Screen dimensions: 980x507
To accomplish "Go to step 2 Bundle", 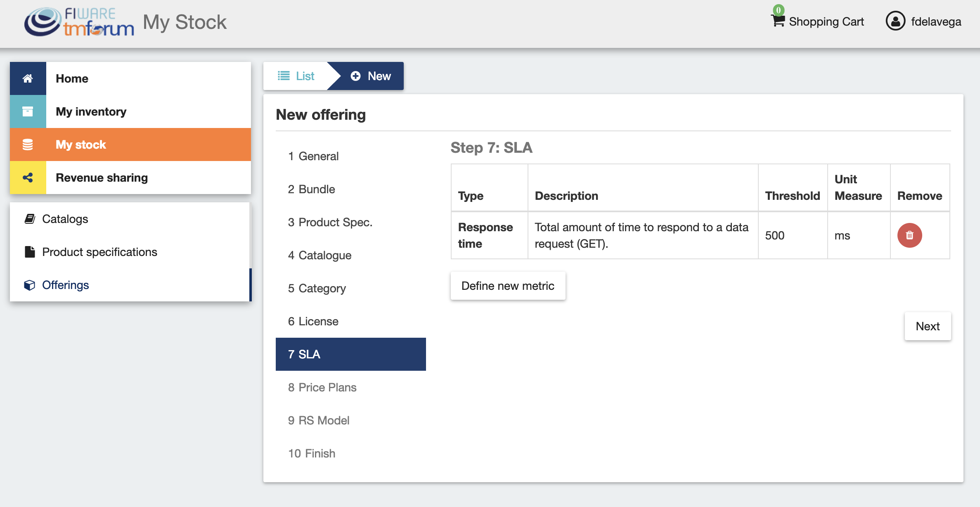I will point(351,189).
